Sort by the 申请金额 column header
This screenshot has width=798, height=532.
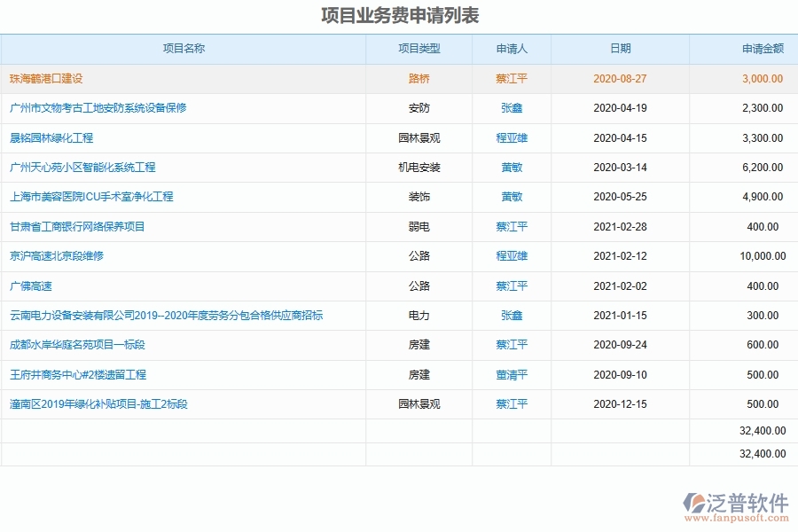(x=751, y=50)
